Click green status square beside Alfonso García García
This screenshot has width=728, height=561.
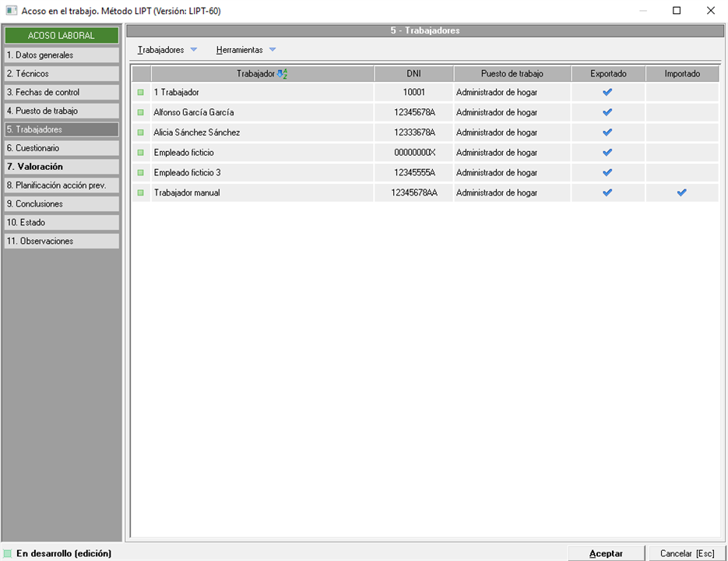(x=141, y=112)
